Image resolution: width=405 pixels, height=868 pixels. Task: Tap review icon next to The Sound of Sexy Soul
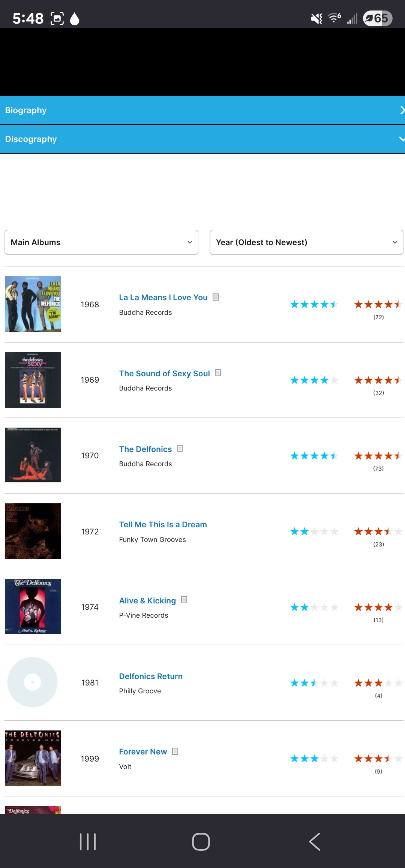[218, 373]
